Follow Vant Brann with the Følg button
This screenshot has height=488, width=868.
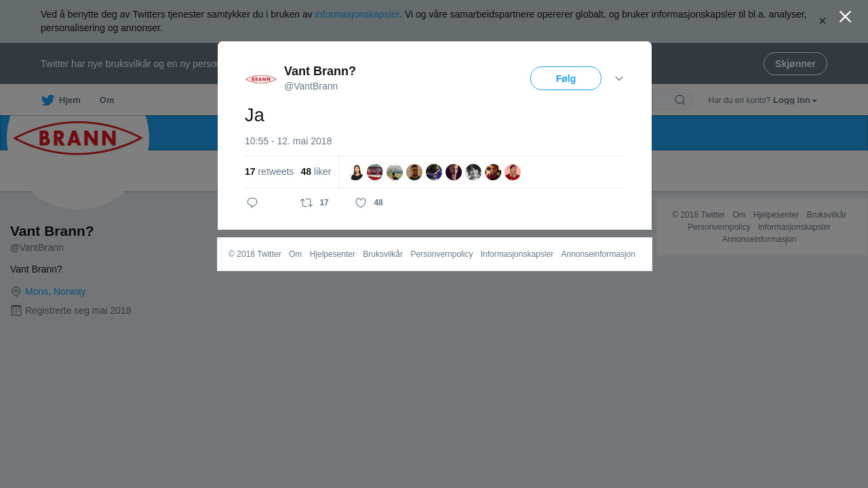point(566,79)
